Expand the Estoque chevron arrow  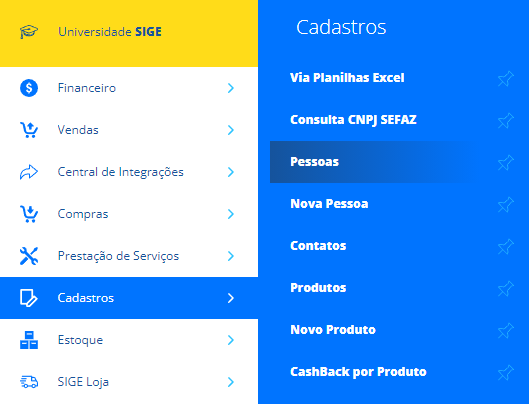tap(231, 340)
